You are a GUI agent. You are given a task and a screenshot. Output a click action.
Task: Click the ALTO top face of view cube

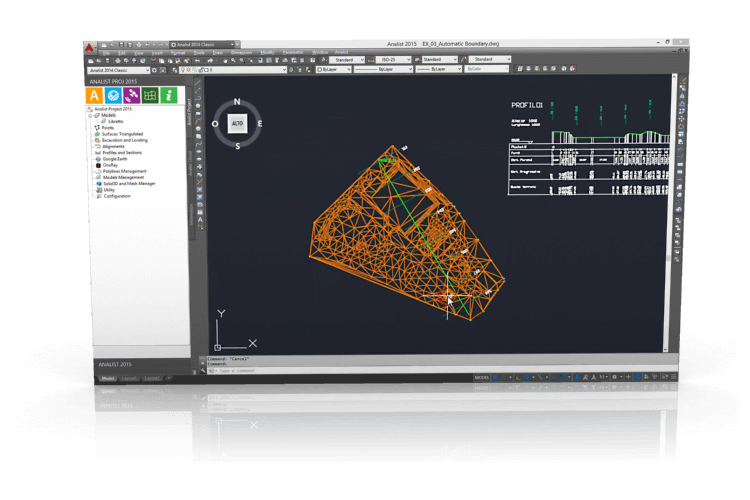pos(237,123)
